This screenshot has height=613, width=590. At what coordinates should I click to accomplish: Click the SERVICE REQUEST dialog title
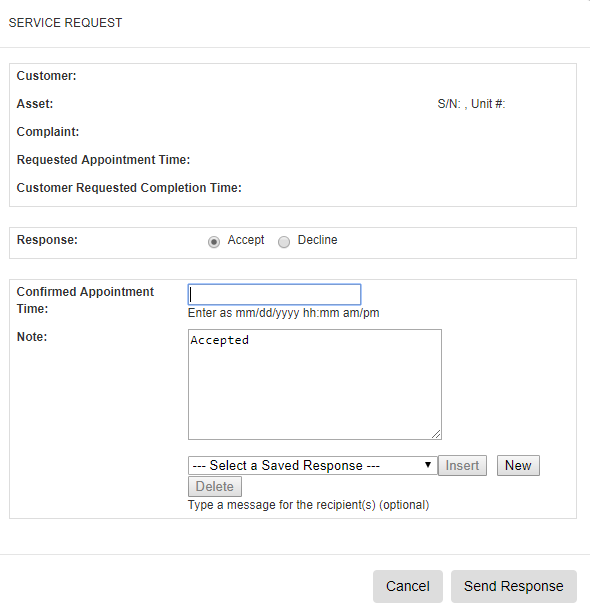[x=65, y=23]
